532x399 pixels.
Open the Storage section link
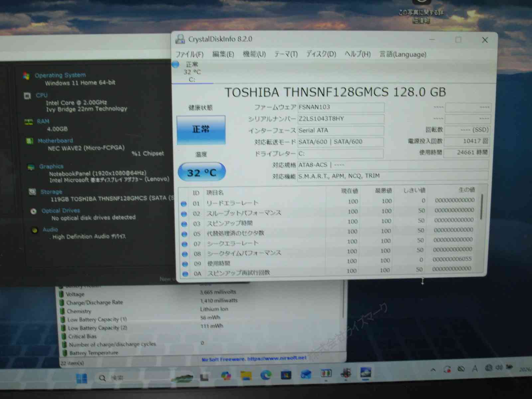click(51, 192)
